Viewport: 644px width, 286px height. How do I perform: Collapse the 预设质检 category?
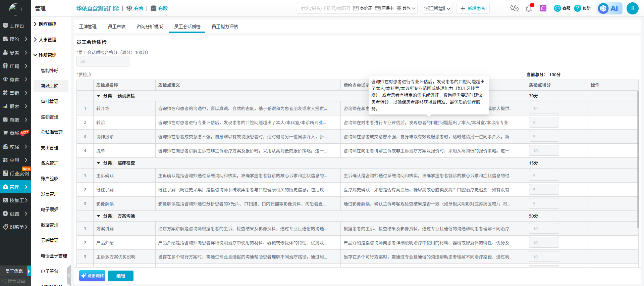(99, 96)
